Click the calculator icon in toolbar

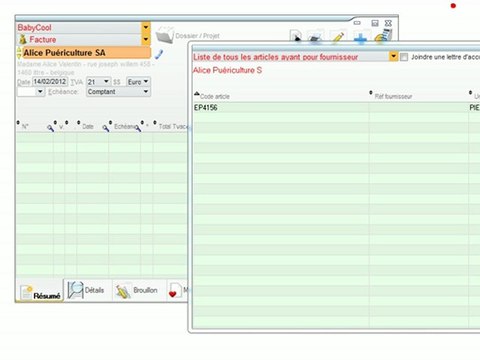pyautogui.click(x=383, y=36)
